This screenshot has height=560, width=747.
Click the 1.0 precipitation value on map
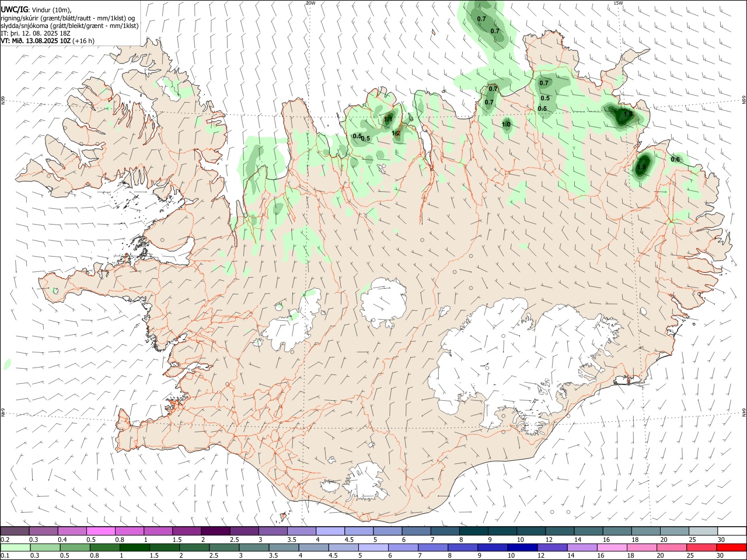[x=506, y=124]
